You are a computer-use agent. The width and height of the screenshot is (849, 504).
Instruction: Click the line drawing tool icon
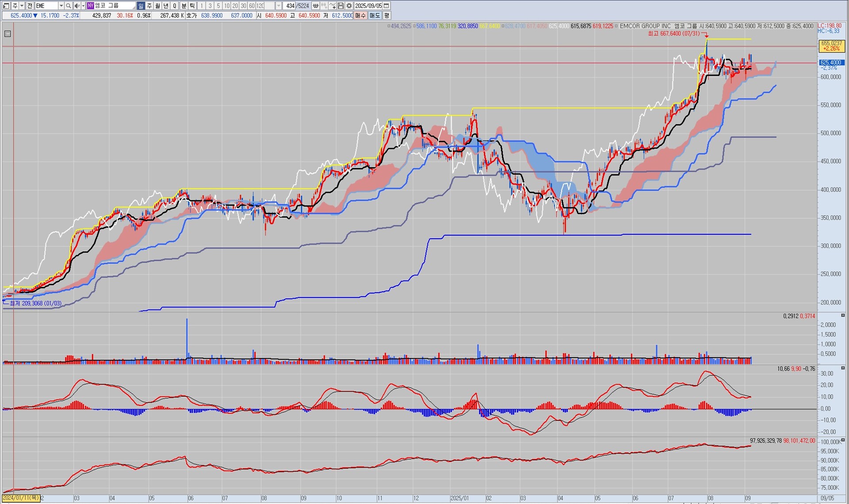coord(333,6)
